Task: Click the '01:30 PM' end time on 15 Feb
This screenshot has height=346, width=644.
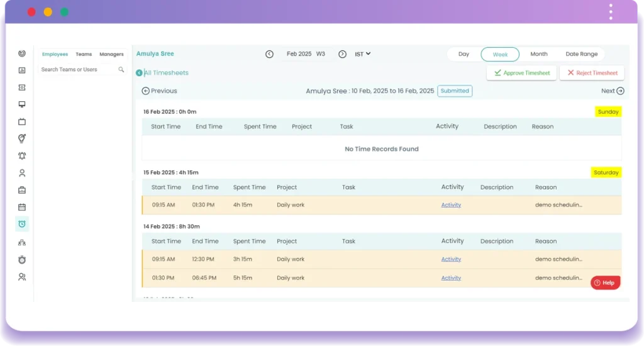Action: [203, 204]
